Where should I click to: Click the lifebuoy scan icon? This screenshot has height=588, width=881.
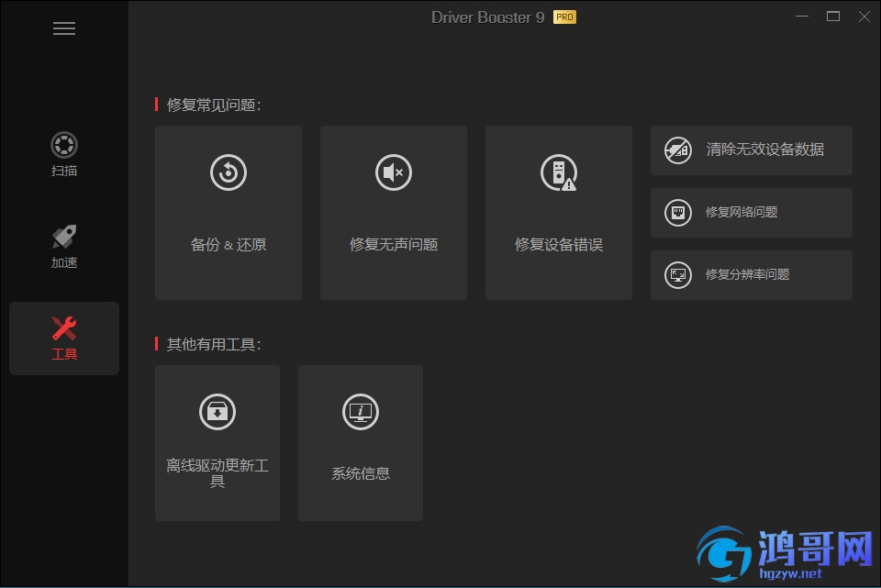[64, 145]
